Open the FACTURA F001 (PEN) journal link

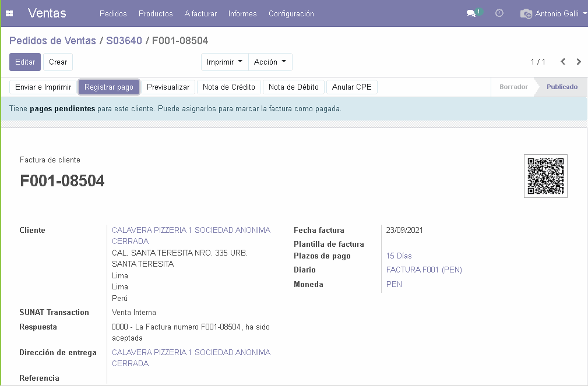pyautogui.click(x=424, y=270)
